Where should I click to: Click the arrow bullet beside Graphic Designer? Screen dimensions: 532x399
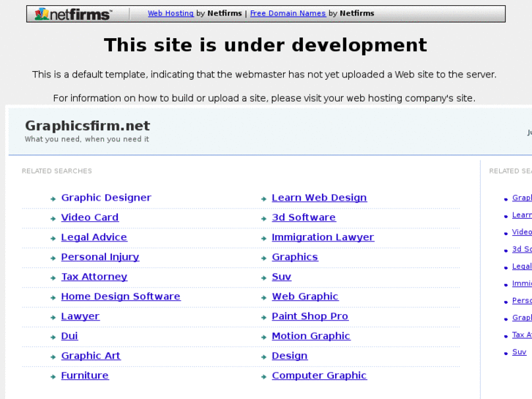(x=53, y=199)
